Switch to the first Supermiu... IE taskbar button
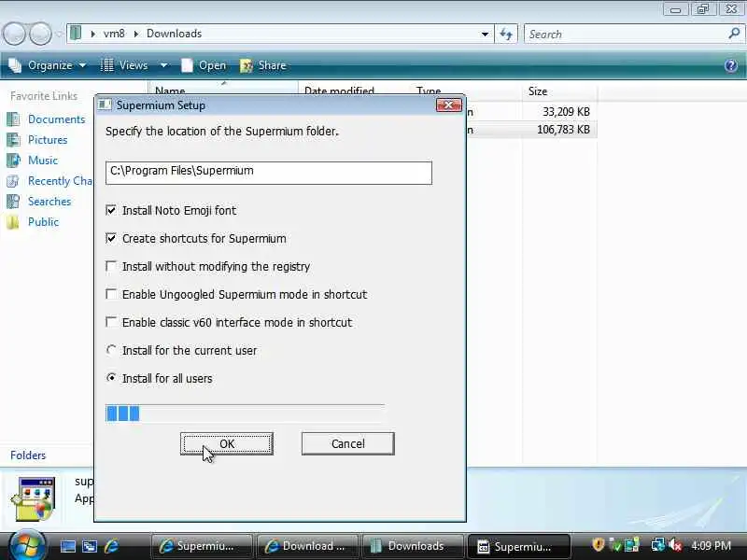Viewport: 747px width, 560px height. point(202,546)
